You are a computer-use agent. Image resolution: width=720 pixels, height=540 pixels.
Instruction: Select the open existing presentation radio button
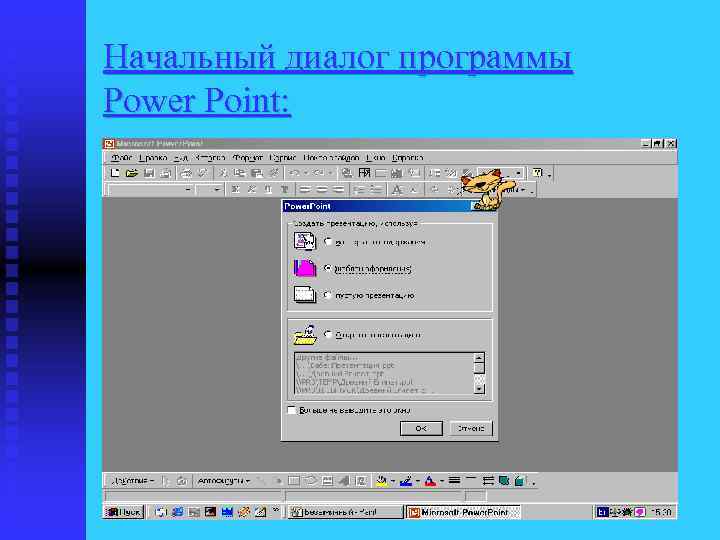(x=328, y=334)
